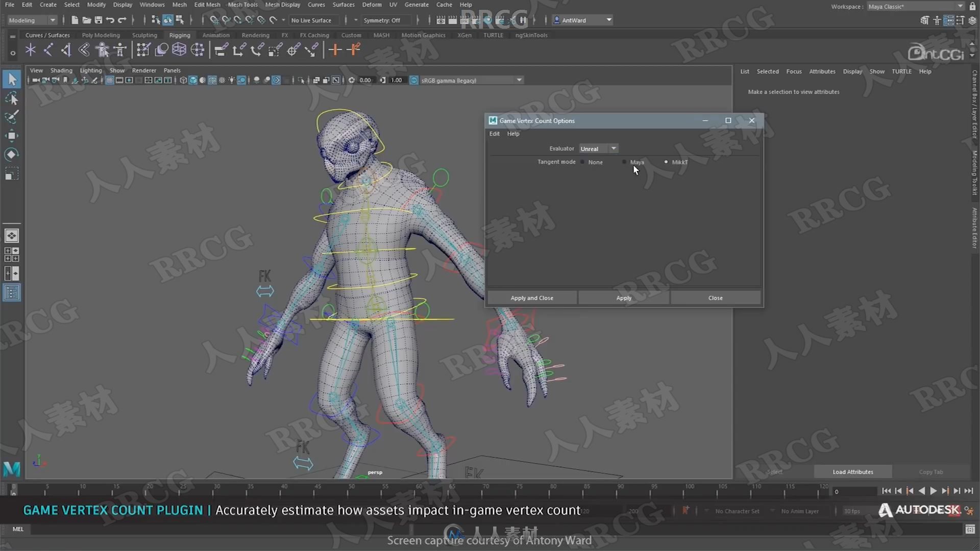The image size is (980, 551).
Task: Select the MikkT tangent mode radio button
Action: coord(666,162)
